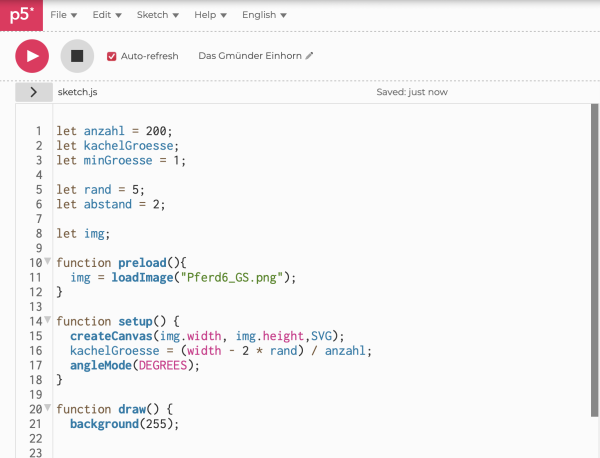
Task: Open the File menu
Action: point(63,16)
